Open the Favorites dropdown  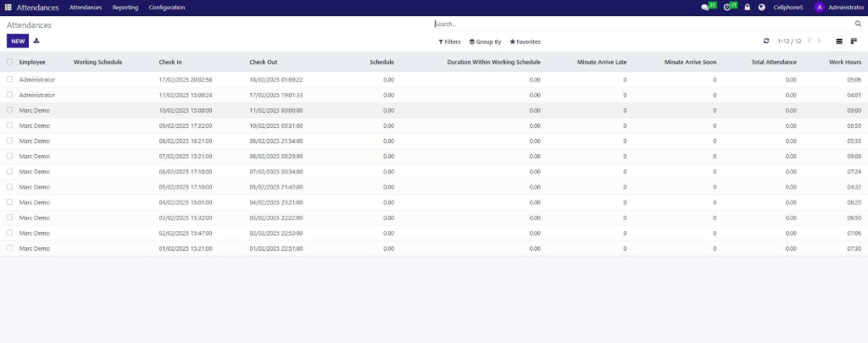point(525,41)
